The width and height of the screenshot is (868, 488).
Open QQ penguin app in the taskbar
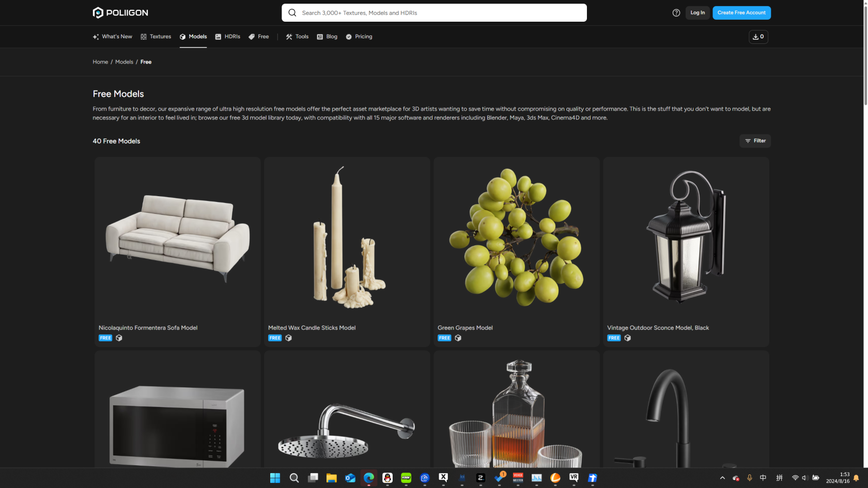pos(388,478)
